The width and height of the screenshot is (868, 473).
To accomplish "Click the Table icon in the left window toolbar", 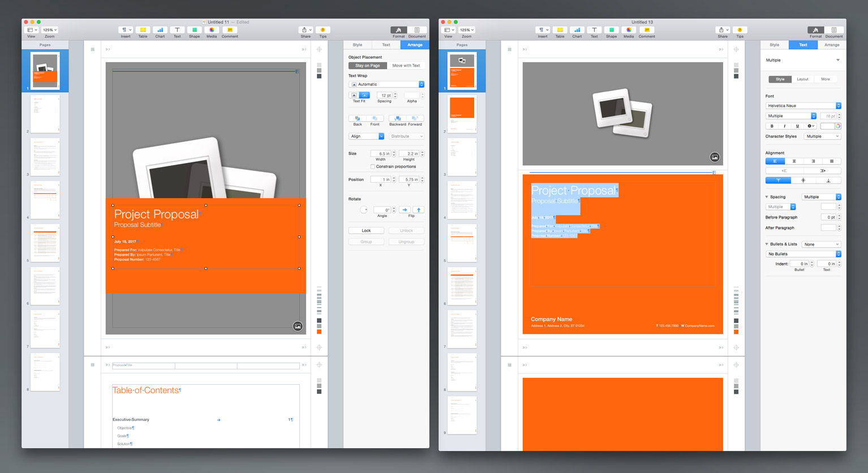I will (x=143, y=30).
